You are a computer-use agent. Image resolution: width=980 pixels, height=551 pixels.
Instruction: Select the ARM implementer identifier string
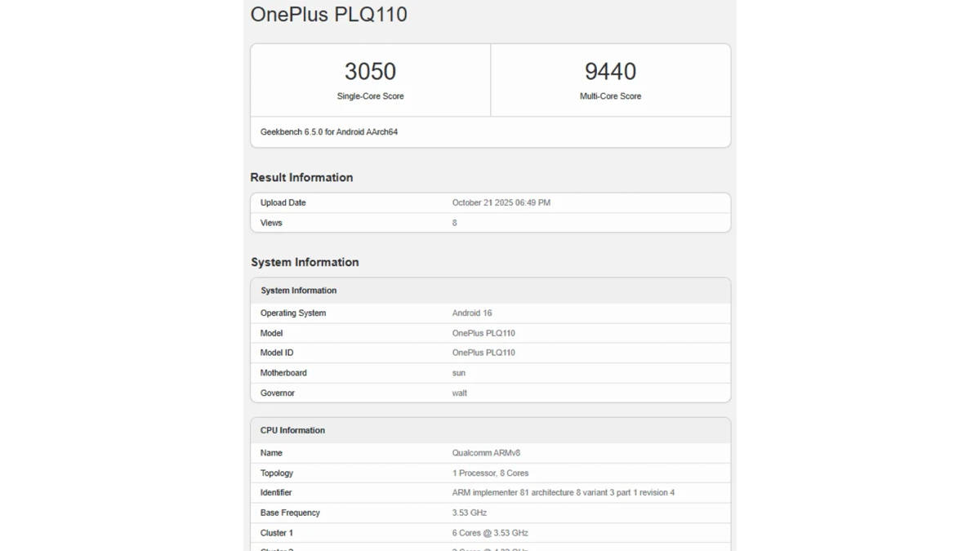pos(563,493)
